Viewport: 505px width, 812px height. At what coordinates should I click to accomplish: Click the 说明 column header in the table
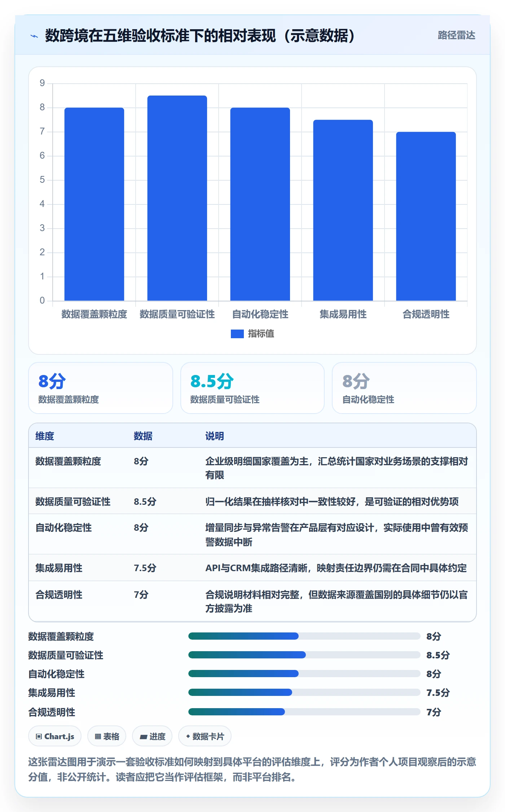click(215, 436)
